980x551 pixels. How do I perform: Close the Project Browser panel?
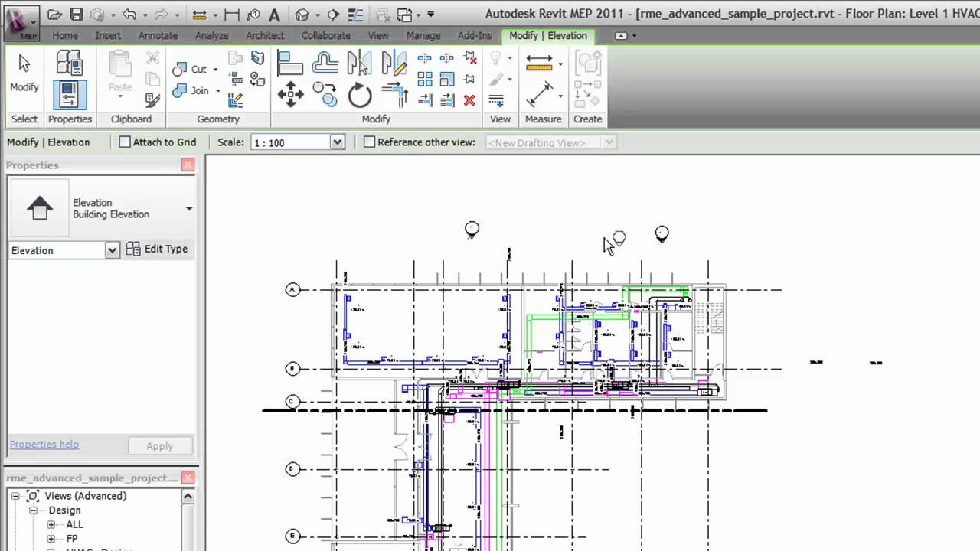tap(188, 478)
